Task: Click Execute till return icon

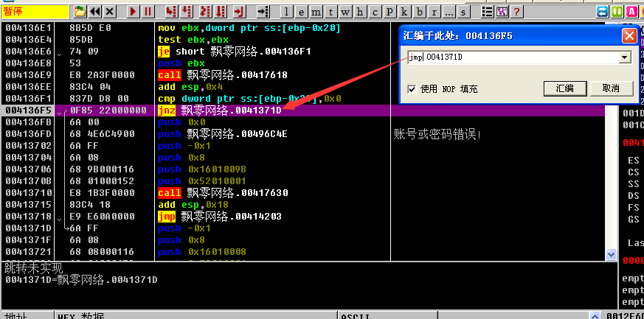Action: coord(238,12)
